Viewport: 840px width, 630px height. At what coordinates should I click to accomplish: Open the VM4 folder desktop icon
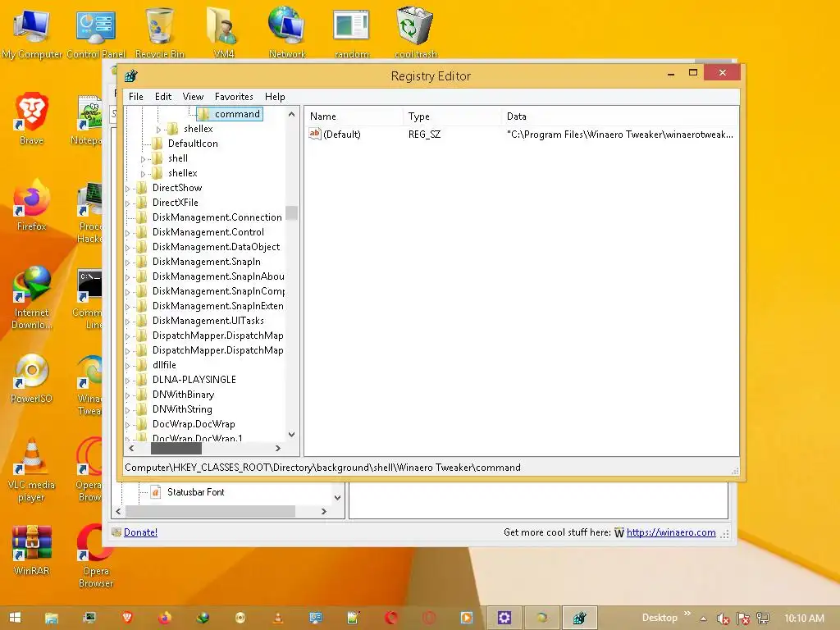pyautogui.click(x=223, y=33)
